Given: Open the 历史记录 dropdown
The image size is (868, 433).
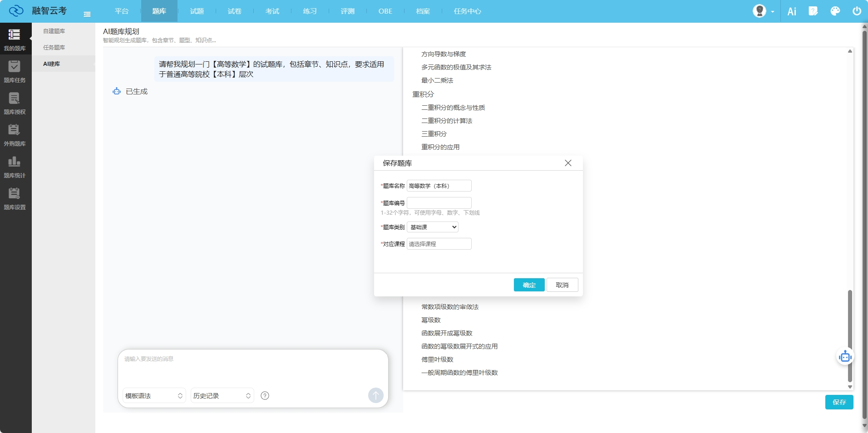Looking at the screenshot, I should coord(222,396).
